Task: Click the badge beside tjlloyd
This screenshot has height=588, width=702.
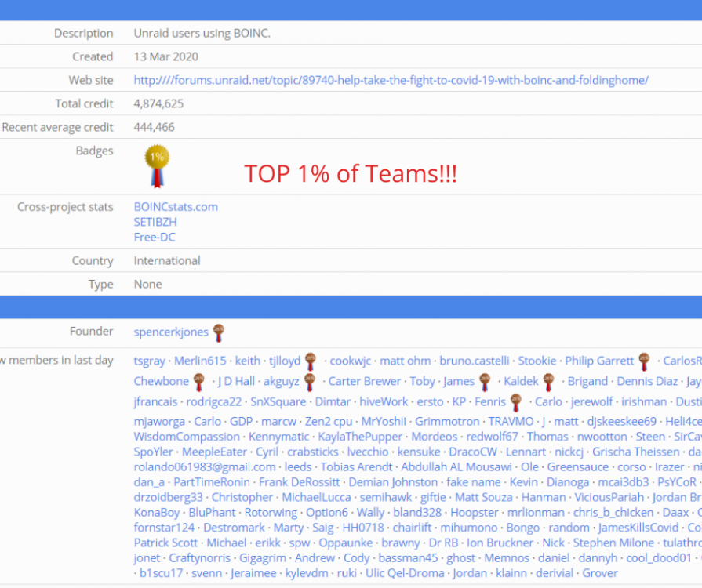Action: click(311, 361)
